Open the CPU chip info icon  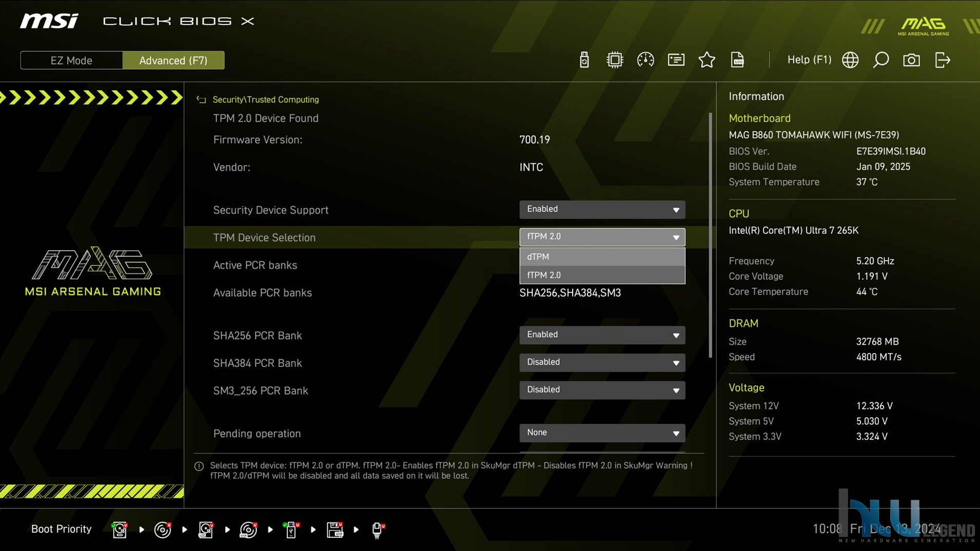pos(614,60)
